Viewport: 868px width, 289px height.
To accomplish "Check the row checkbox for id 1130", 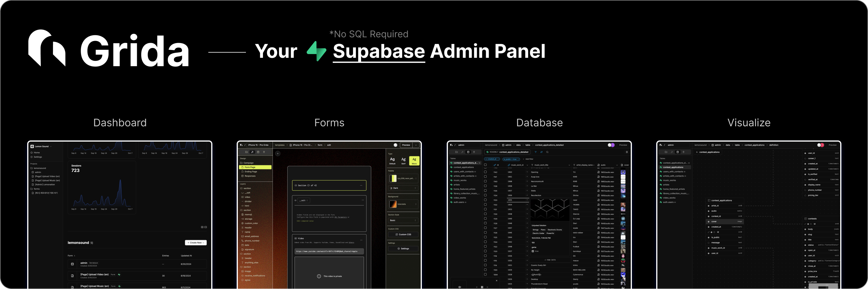I will point(485,214).
